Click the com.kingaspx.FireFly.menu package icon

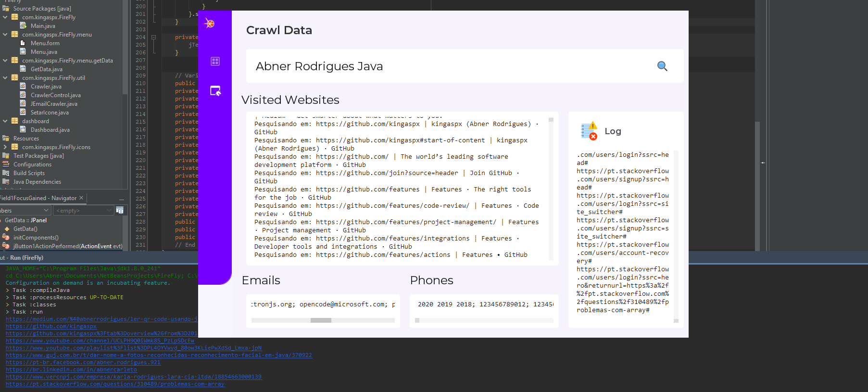(x=14, y=34)
